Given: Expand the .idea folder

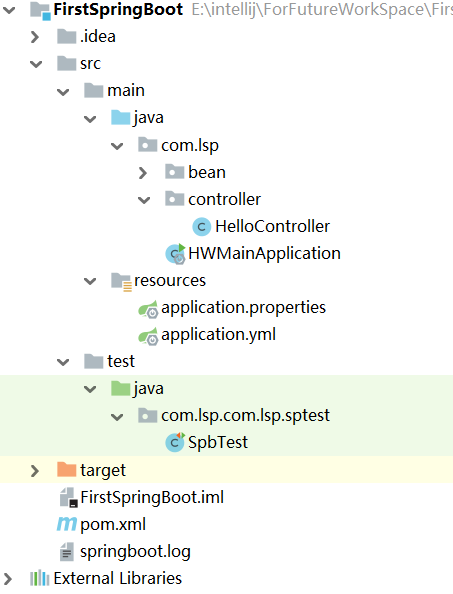Looking at the screenshot, I should point(35,37).
